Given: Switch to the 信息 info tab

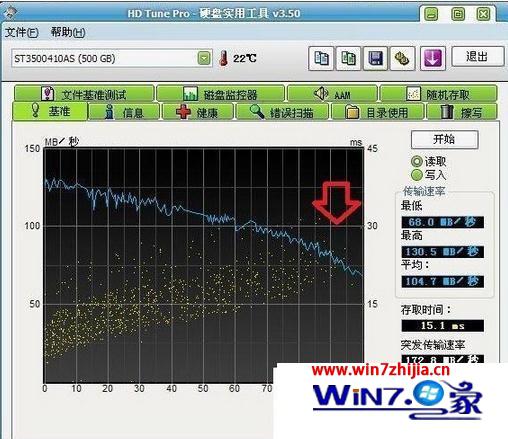Looking at the screenshot, I should pos(124,112).
